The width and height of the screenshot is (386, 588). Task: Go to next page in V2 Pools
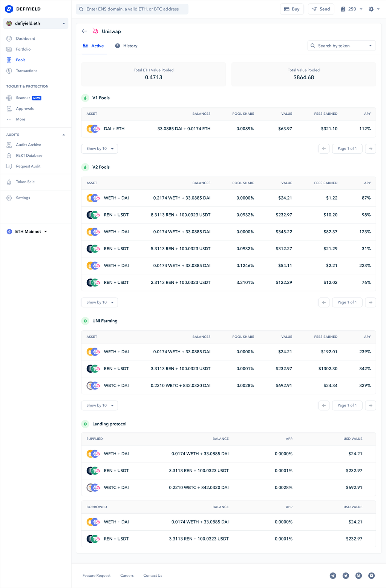coord(371,302)
